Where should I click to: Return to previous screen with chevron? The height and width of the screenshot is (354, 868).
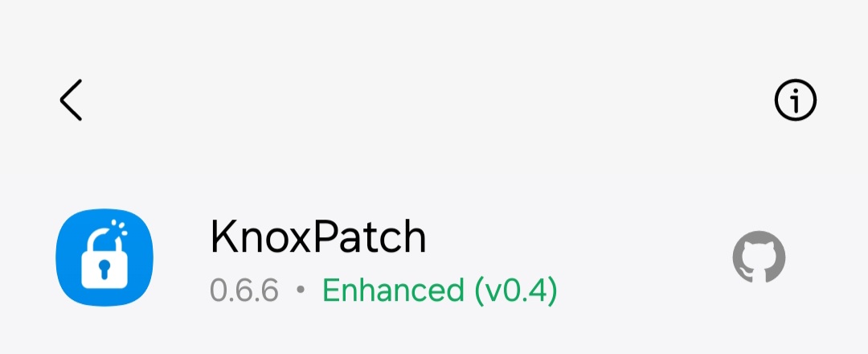pos(71,100)
